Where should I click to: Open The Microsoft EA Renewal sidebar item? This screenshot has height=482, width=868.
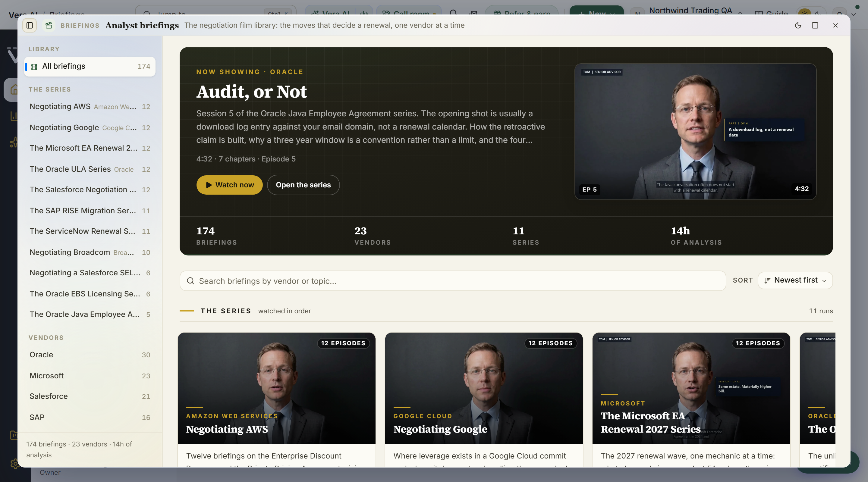click(x=90, y=148)
